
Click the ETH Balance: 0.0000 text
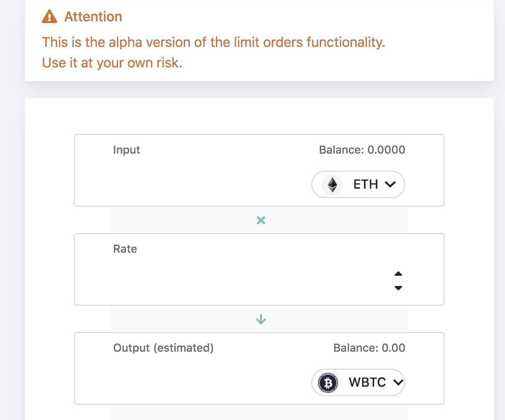362,150
